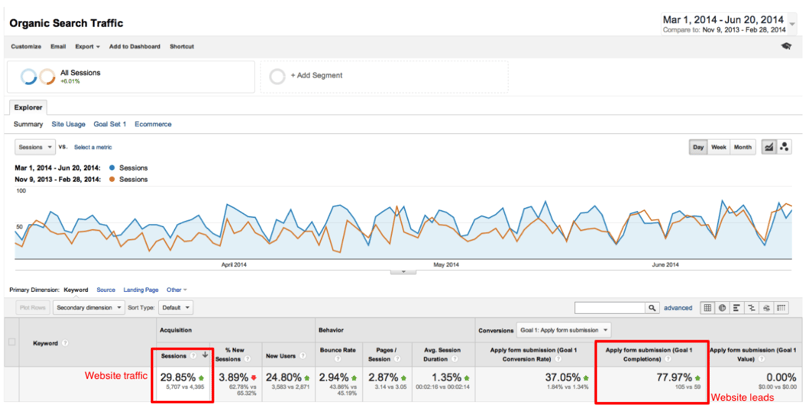The height and width of the screenshot is (412, 810).
Task: Open the Sort Type Default dropdown
Action: (x=175, y=308)
